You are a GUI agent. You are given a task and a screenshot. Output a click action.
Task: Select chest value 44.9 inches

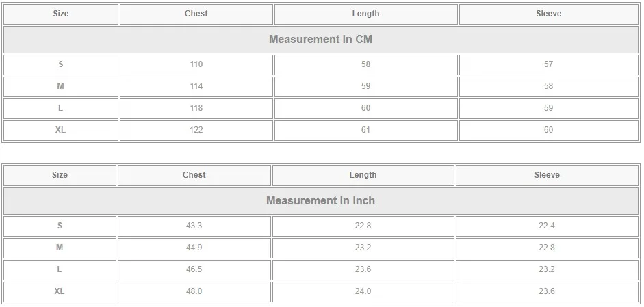(194, 248)
